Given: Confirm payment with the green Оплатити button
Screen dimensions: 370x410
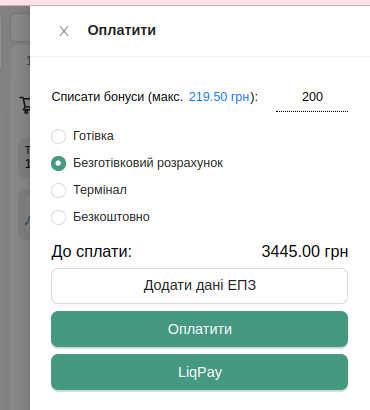Looking at the screenshot, I should 199,329.
